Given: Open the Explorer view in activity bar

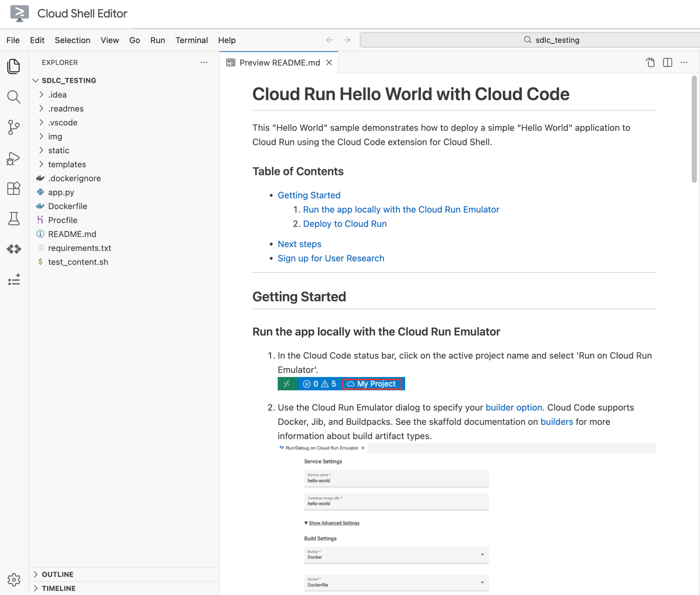Looking at the screenshot, I should pos(14,66).
